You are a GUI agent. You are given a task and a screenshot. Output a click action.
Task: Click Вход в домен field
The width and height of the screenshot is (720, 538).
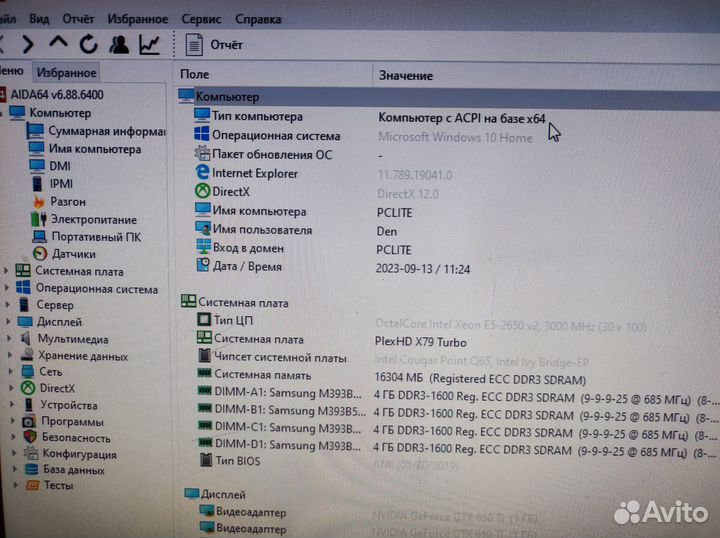[248, 248]
